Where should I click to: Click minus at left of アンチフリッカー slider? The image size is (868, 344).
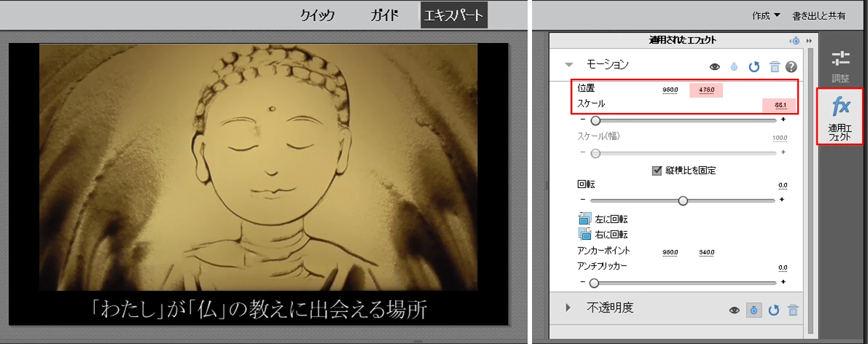coord(583,283)
